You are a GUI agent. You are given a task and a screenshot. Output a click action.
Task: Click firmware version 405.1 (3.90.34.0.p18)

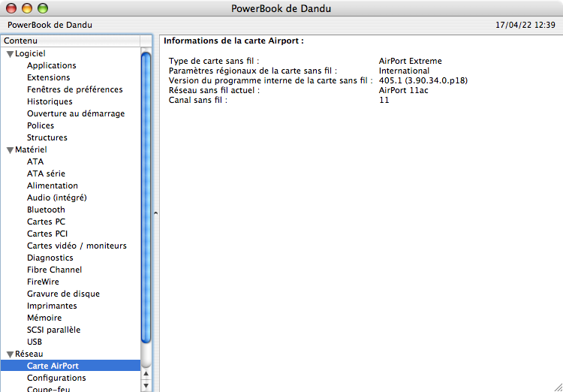click(x=423, y=80)
